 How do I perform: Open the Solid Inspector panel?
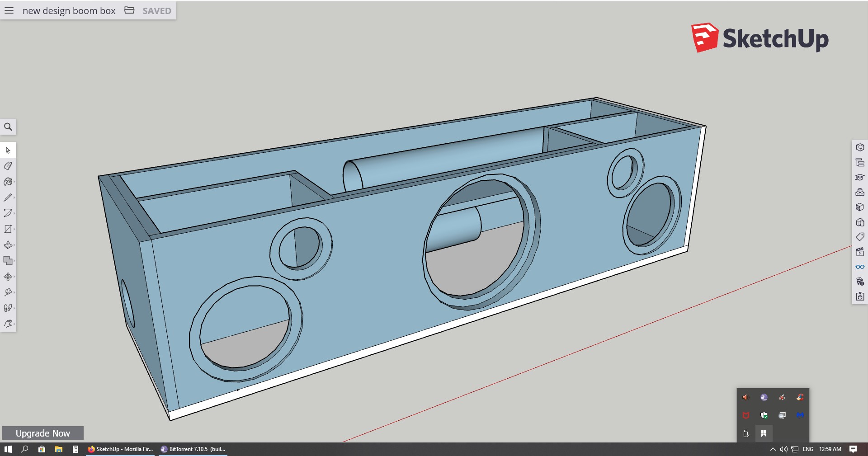coord(860,296)
